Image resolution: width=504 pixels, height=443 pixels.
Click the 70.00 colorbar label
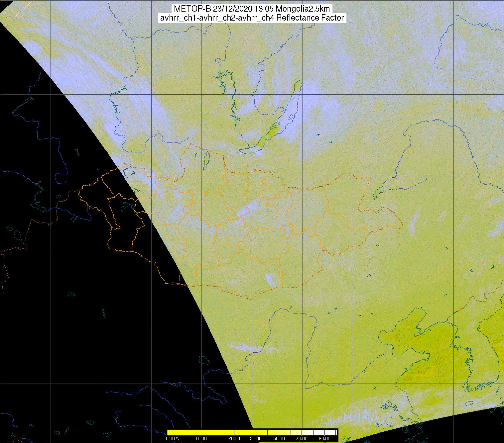point(301,438)
